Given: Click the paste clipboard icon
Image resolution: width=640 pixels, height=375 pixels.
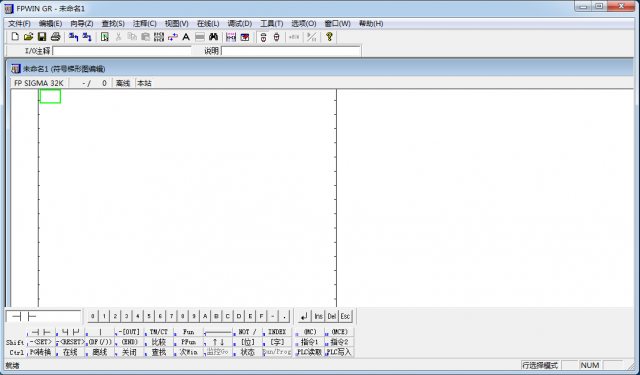Looking at the screenshot, I should point(145,37).
